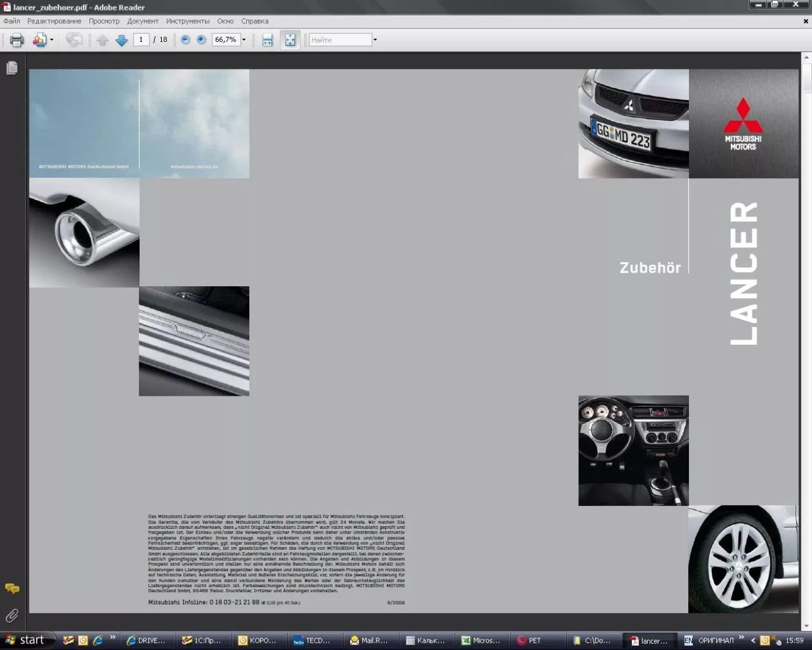Click the zoom out minus button
The image size is (812, 650).
(185, 39)
